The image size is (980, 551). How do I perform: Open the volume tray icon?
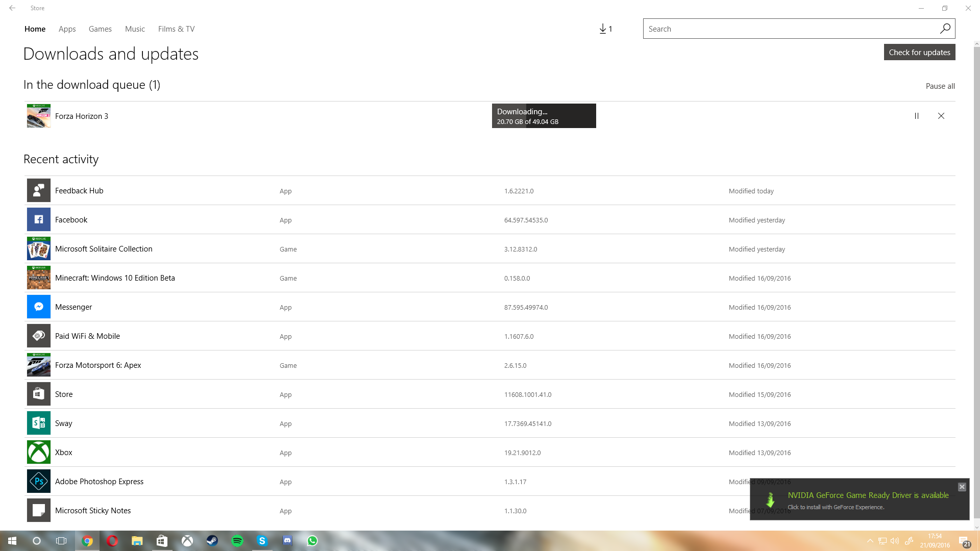[895, 541]
